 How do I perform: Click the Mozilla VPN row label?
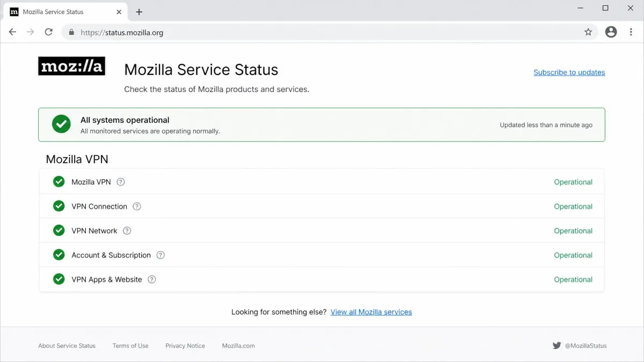point(91,182)
